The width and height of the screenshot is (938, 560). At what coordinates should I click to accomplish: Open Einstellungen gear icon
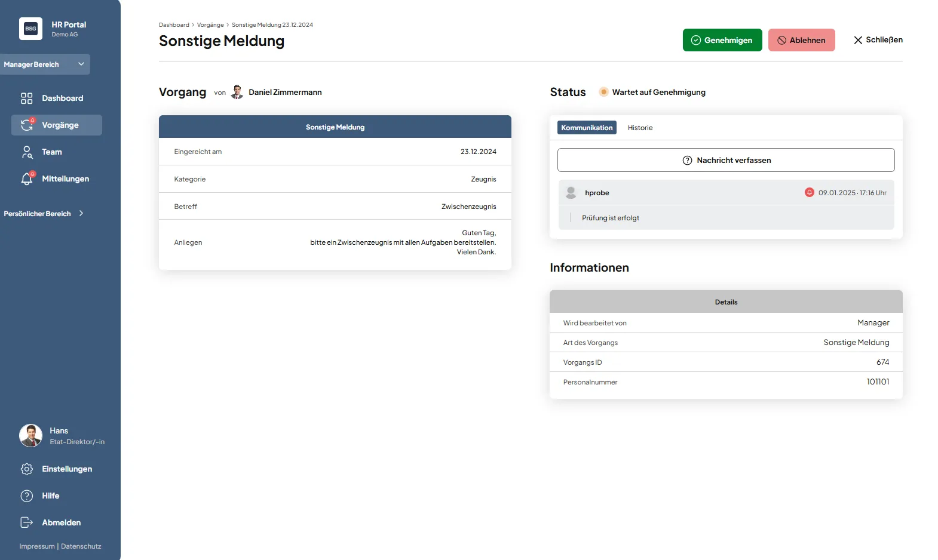pos(27,469)
